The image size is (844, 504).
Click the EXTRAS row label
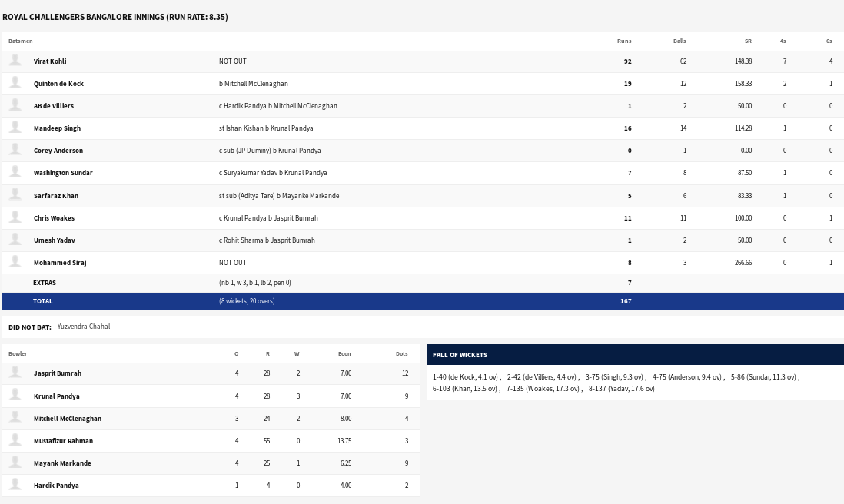pyautogui.click(x=45, y=283)
